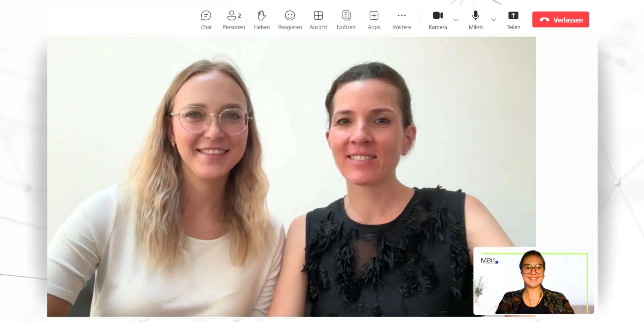The height and width of the screenshot is (322, 644).
Task: Open the Weitere more options menu
Action: click(x=401, y=20)
